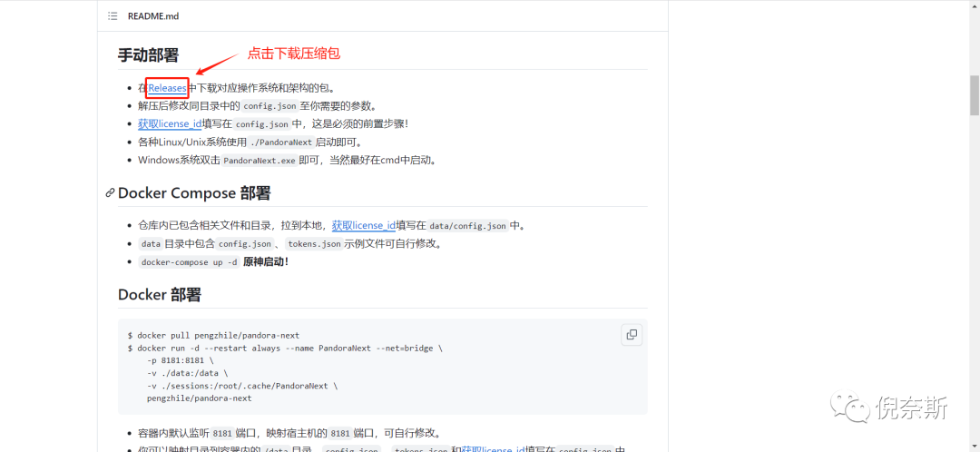Click the README.md file name
This screenshot has height=452, width=980.
153,16
